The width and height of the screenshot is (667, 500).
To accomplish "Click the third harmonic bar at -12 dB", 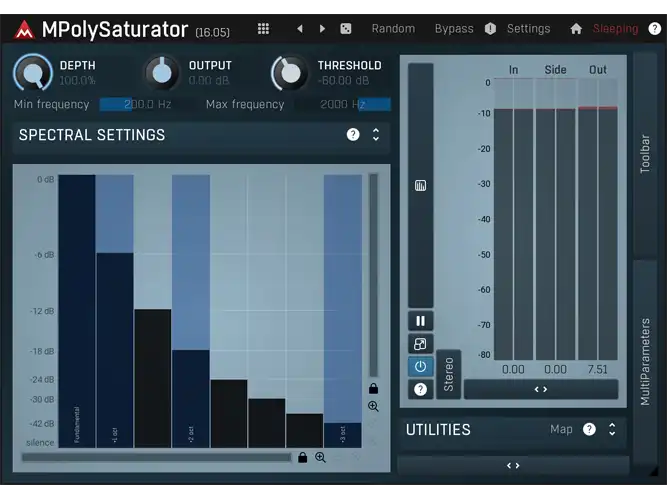I will 153,378.
